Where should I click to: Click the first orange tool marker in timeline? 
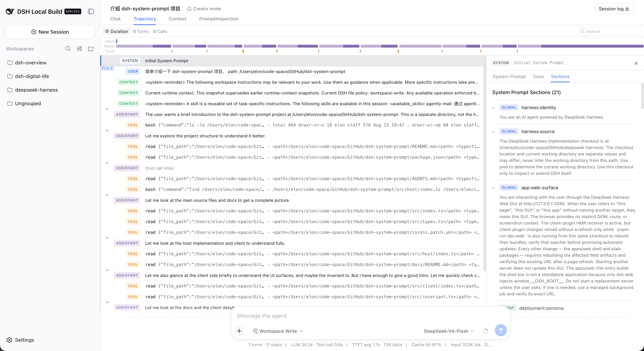tap(172, 51)
